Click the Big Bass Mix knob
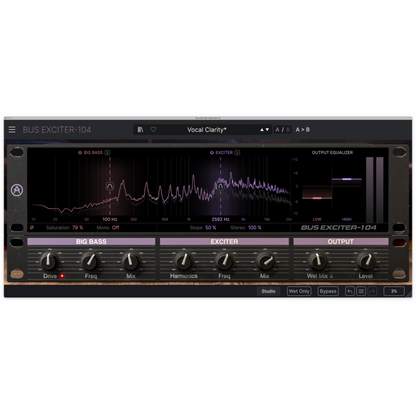Screen dimensions: 416x416 click(x=131, y=261)
